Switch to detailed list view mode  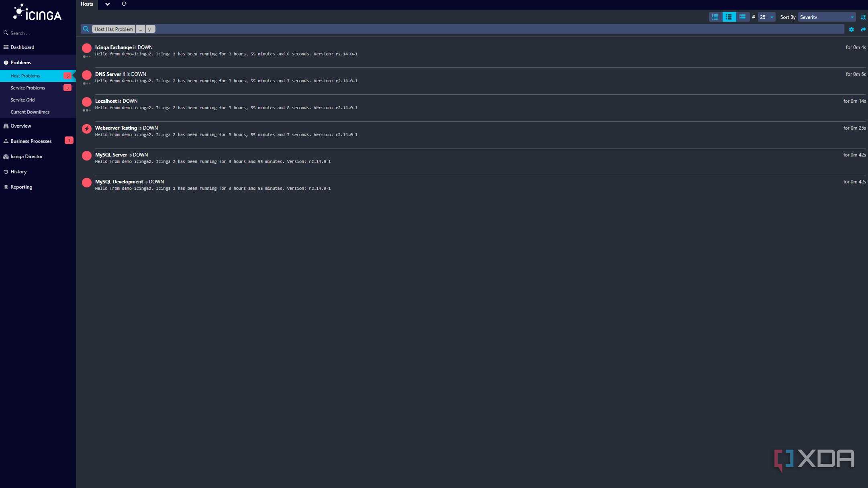pyautogui.click(x=742, y=17)
